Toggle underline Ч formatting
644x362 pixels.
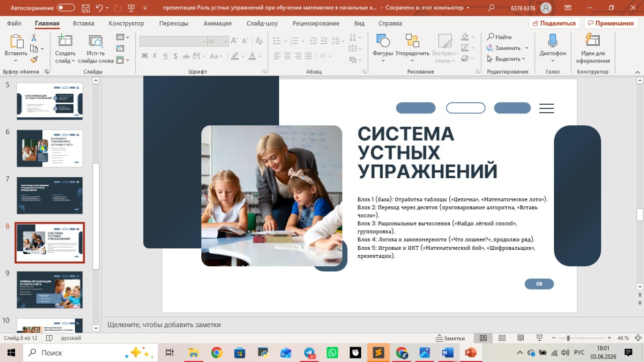tap(165, 56)
